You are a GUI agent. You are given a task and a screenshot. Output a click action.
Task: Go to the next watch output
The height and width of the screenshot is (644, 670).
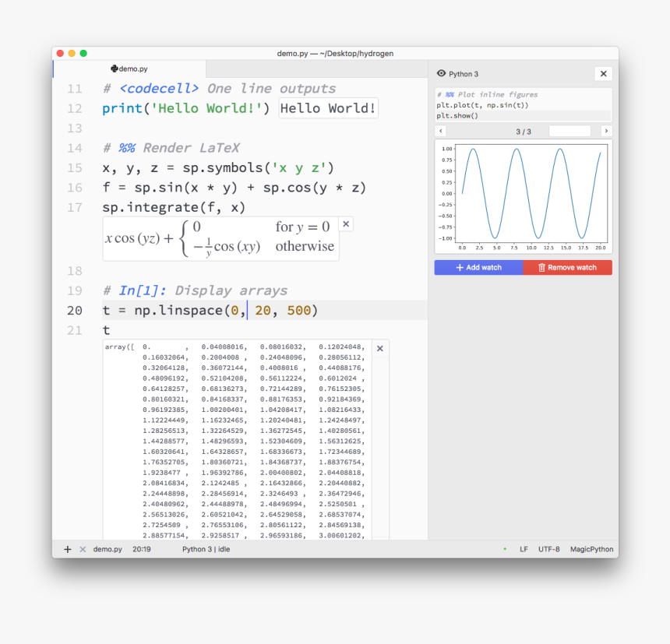tap(606, 132)
